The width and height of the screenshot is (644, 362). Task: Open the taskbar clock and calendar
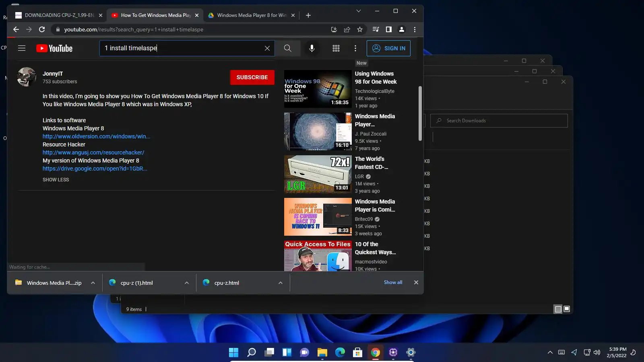click(617, 352)
